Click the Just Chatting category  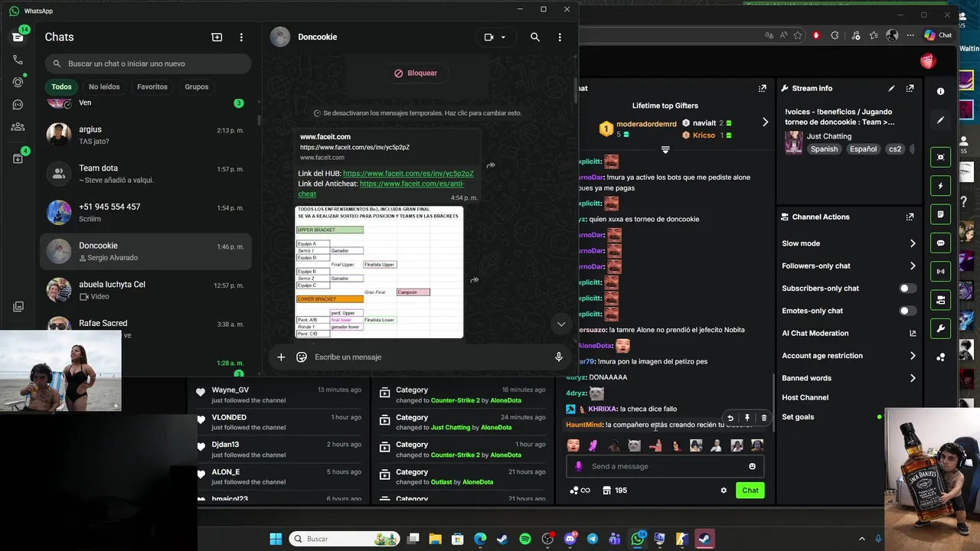tap(829, 136)
